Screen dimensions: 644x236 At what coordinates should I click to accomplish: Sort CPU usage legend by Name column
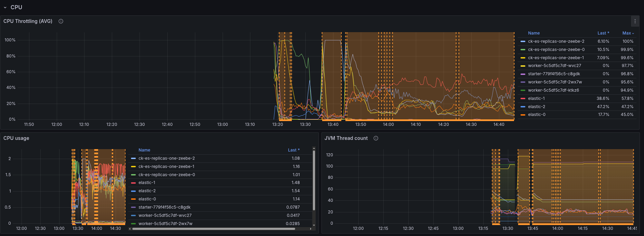click(x=144, y=150)
